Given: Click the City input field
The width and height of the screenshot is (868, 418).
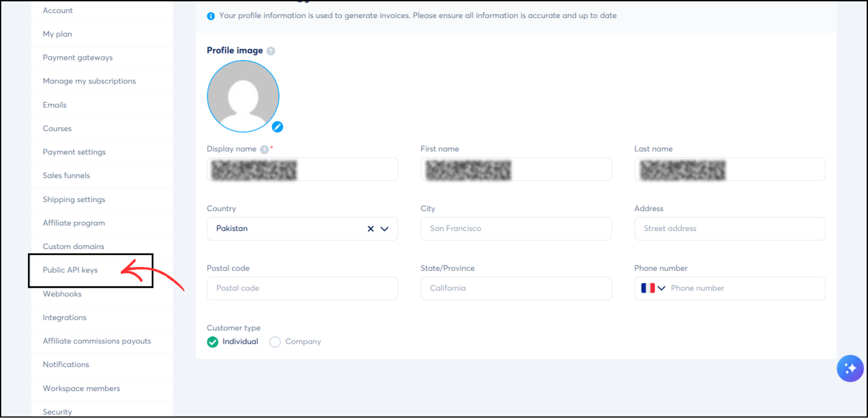Looking at the screenshot, I should click(515, 229).
